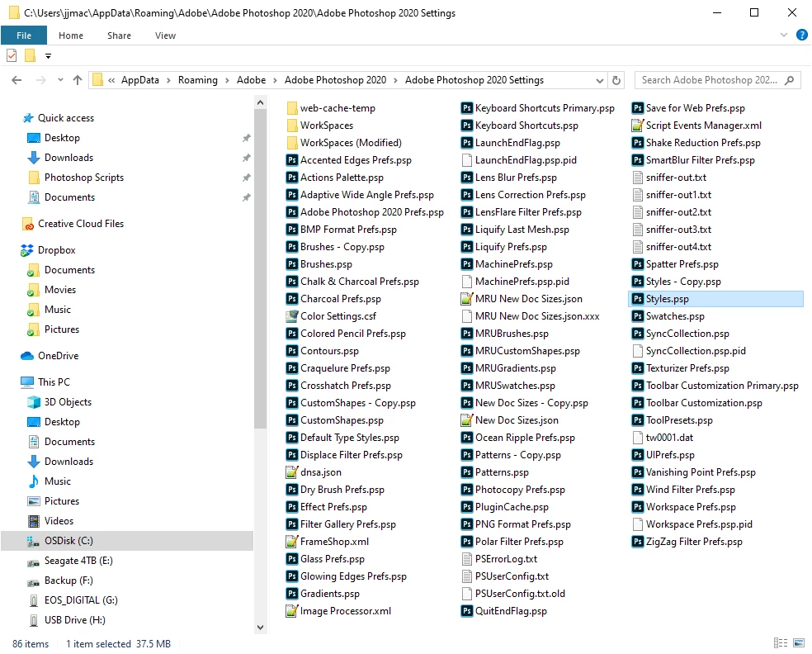812x654 pixels.
Task: Expand the address bar history dropdown
Action: (599, 80)
